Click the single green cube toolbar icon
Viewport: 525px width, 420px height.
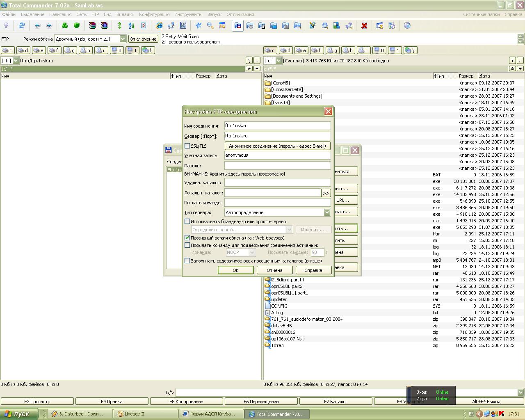point(77,25)
